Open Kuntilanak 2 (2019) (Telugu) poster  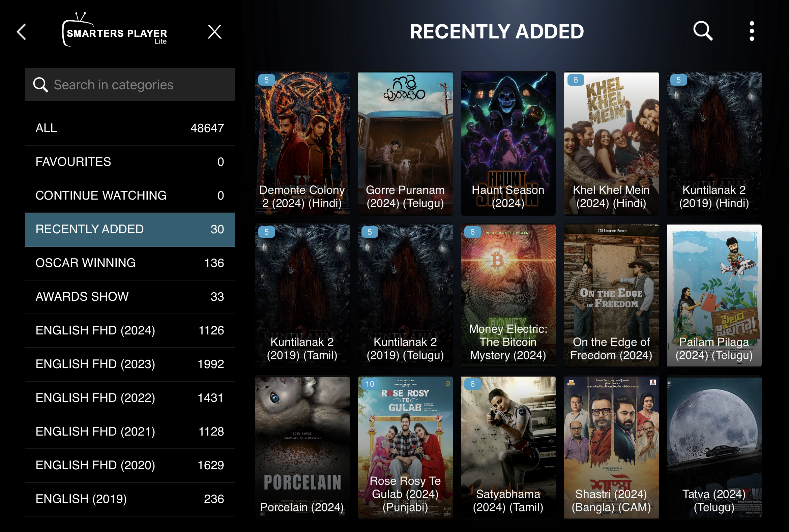(405, 295)
